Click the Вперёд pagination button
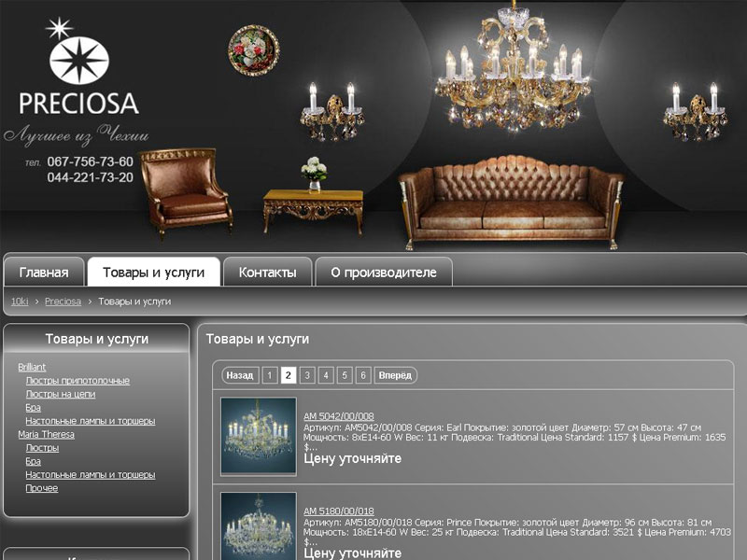 (395, 375)
